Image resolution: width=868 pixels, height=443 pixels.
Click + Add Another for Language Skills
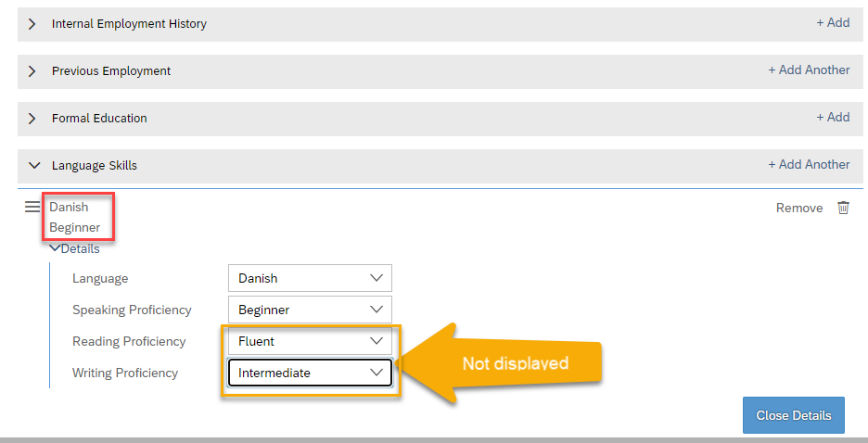(809, 164)
